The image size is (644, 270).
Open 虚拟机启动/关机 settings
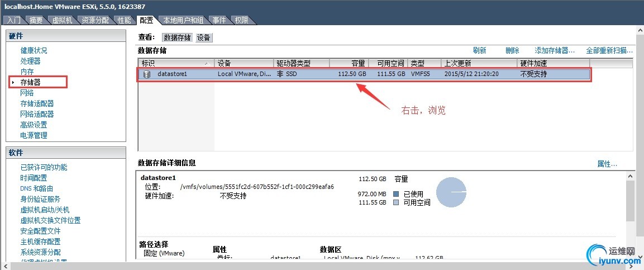tap(45, 210)
